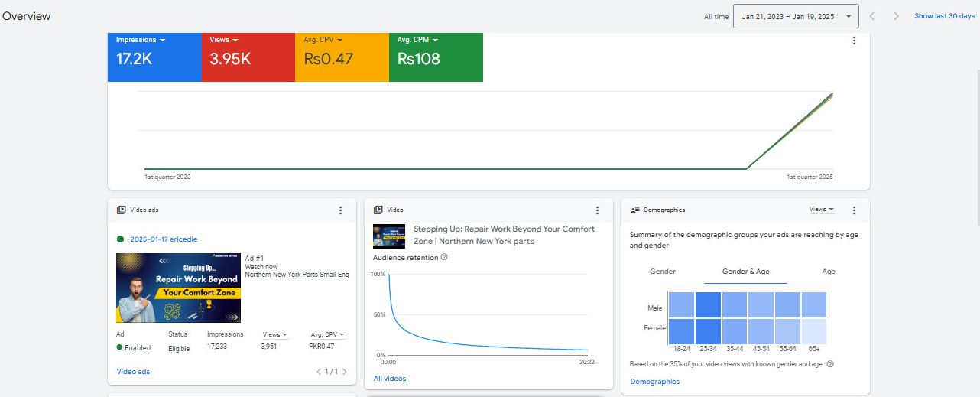This screenshot has width=980, height=397.
Task: Open three-dot menu on Demographics card
Action: tap(855, 210)
